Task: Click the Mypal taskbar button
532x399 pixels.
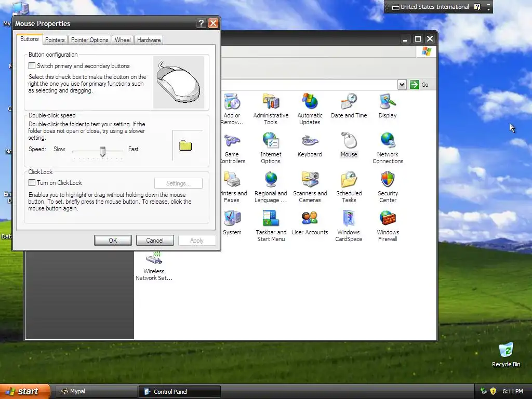Action: point(96,392)
